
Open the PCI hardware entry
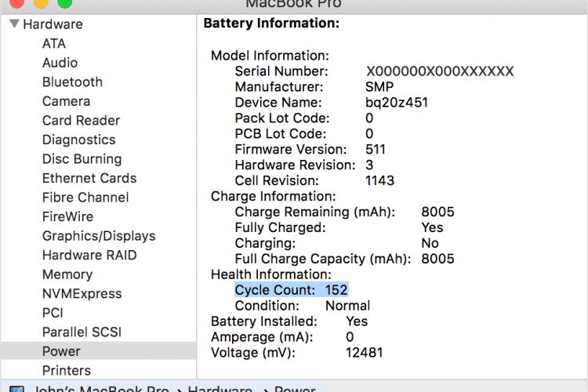tap(53, 313)
